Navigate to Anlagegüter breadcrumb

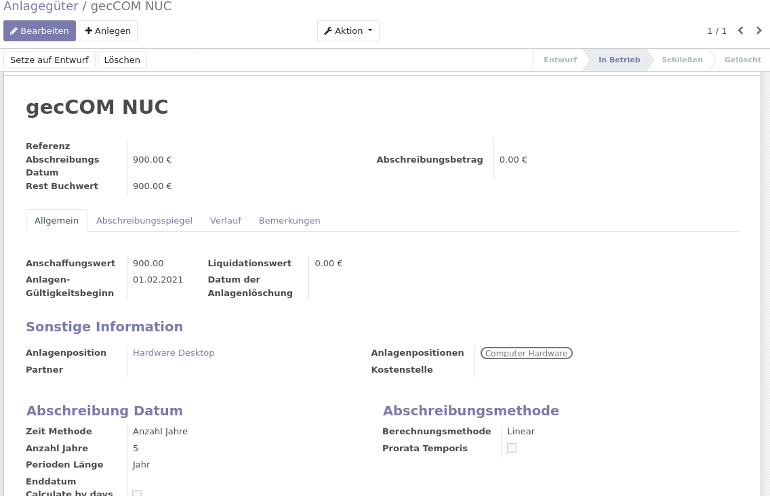[x=40, y=7]
